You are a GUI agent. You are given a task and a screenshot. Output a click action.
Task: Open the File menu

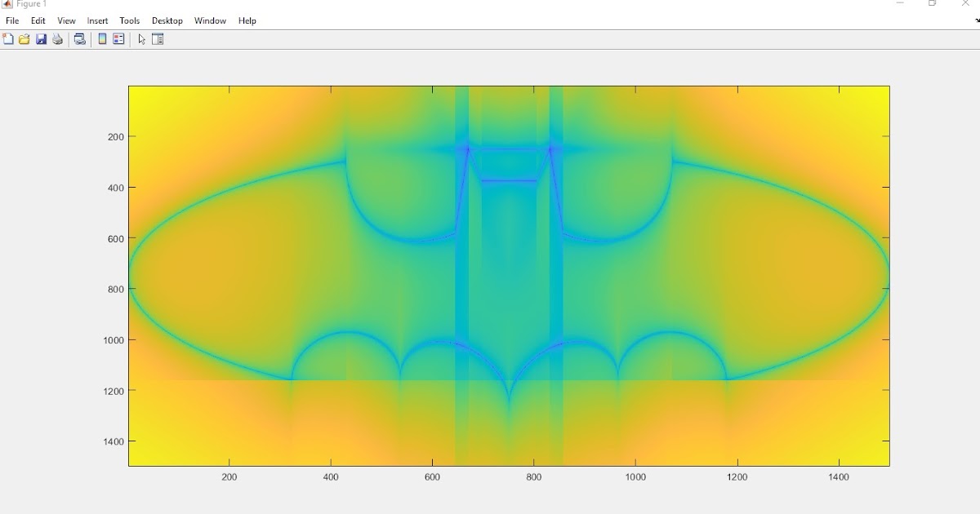pos(11,20)
